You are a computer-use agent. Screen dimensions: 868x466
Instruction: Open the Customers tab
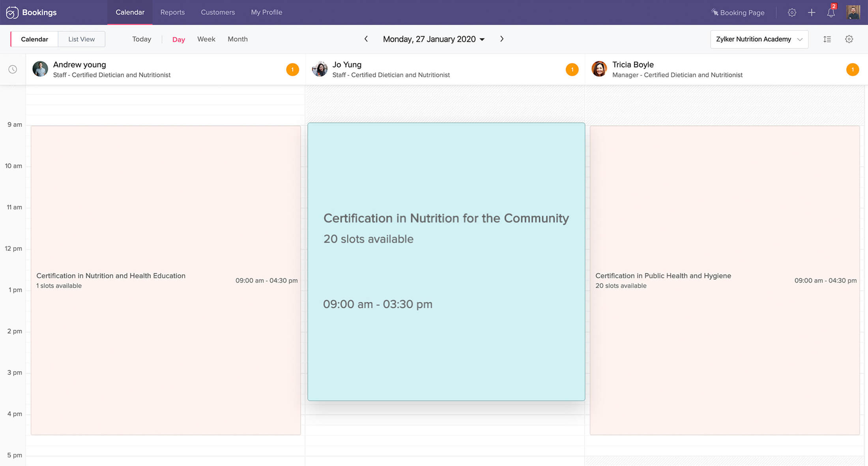[218, 12]
